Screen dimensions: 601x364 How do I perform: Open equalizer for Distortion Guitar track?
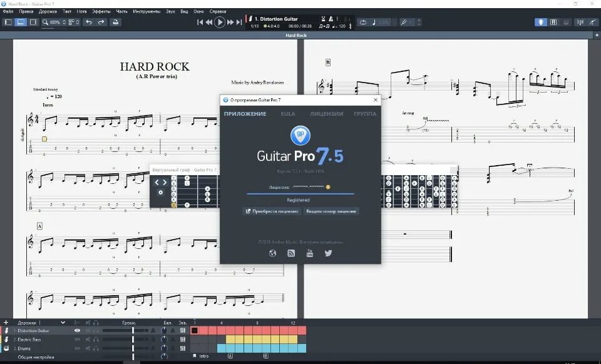(x=183, y=330)
